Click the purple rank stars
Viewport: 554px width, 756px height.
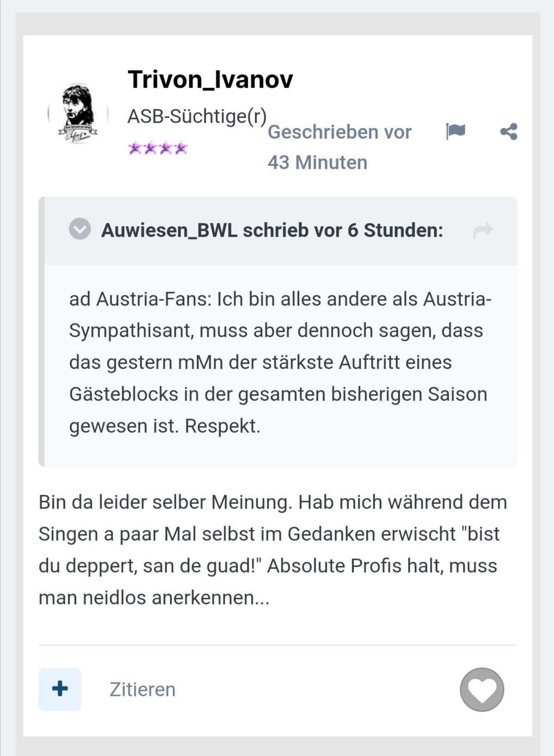click(158, 148)
